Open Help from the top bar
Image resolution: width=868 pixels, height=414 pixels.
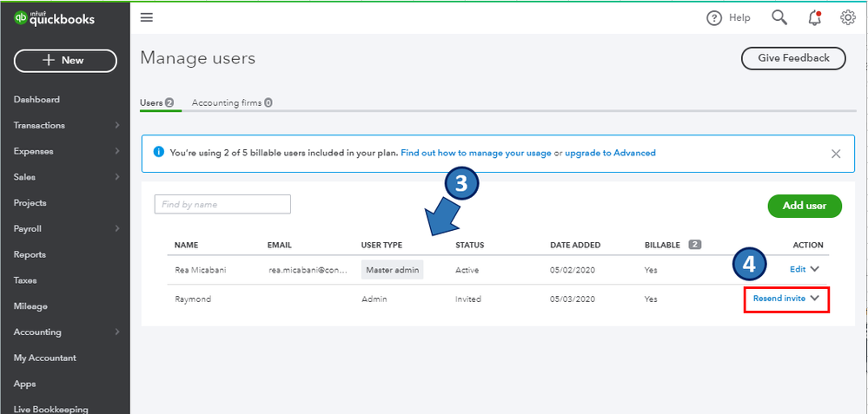[728, 18]
